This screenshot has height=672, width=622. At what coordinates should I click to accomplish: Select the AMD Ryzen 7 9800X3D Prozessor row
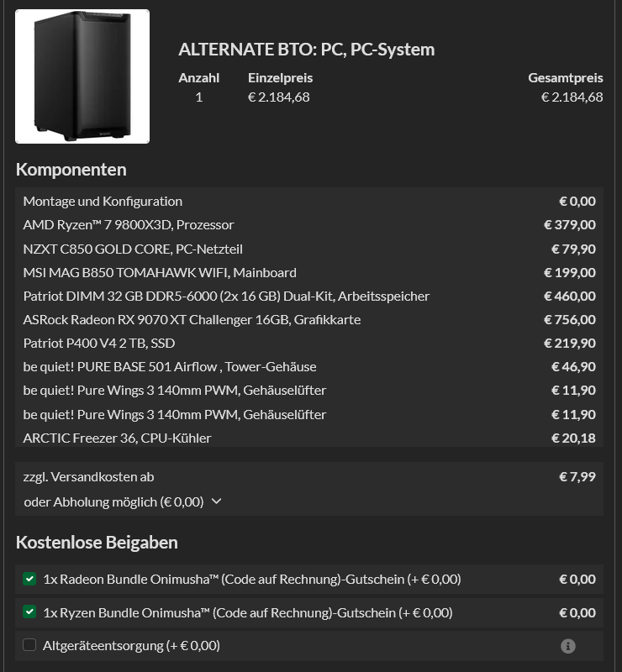pos(308,224)
